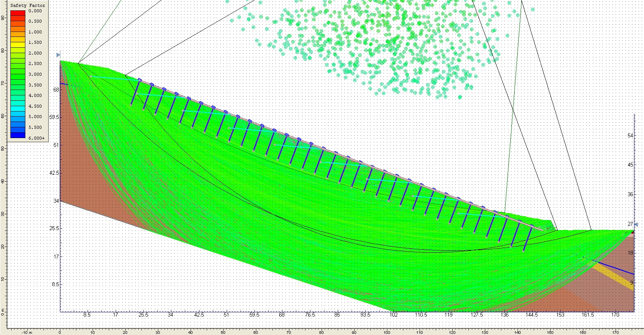Click the left slope limit triangle marker
644x335 pixels.
point(58,55)
